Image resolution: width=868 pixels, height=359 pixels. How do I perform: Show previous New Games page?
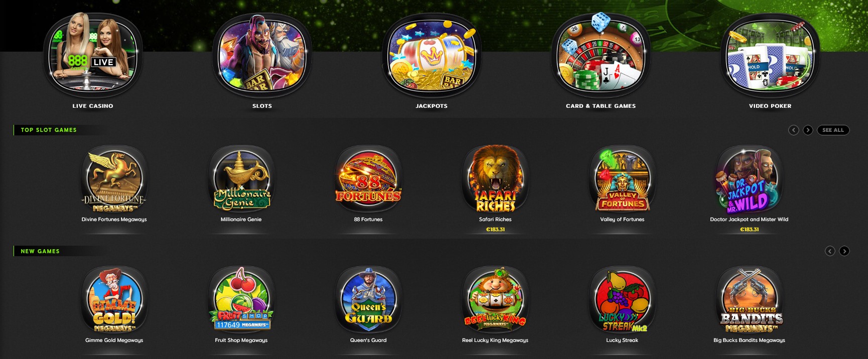click(x=830, y=251)
